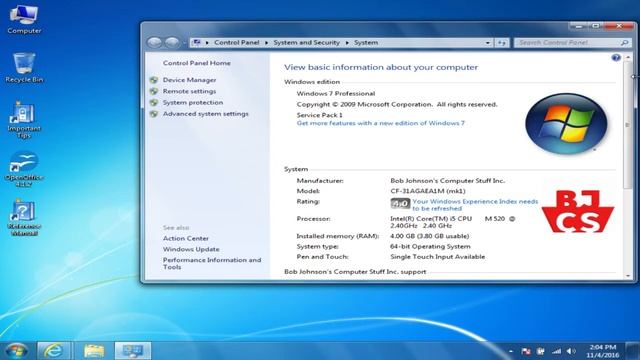This screenshot has height=360, width=640.
Task: Open the Recycle Bin icon
Action: coord(24,68)
